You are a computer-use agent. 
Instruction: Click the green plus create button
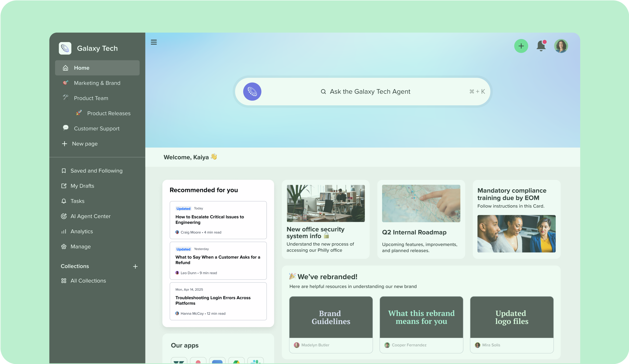coord(521,46)
